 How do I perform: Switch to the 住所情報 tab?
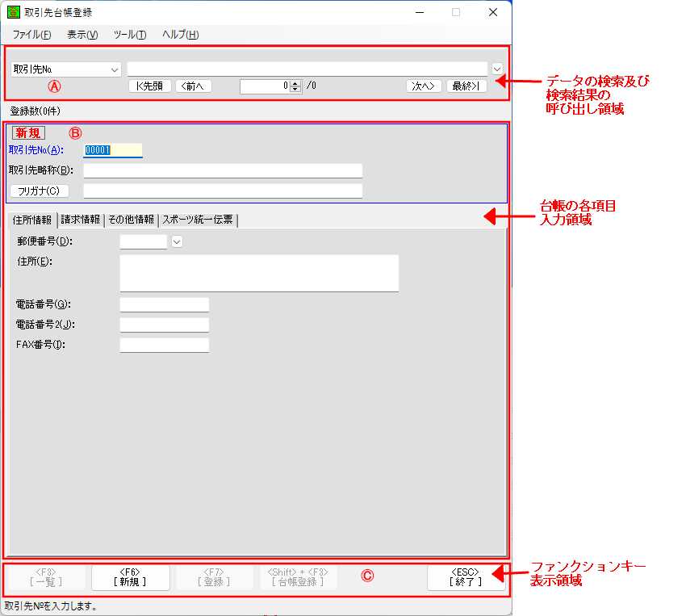point(32,220)
